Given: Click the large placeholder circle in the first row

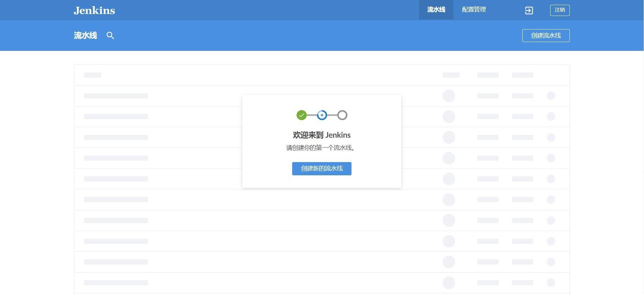Looking at the screenshot, I should [x=449, y=96].
